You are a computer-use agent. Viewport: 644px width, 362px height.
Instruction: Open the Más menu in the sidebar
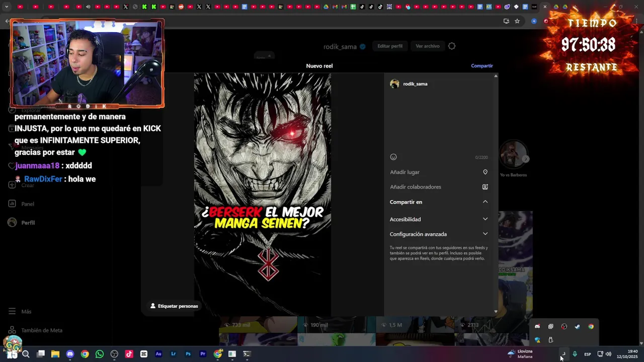click(20, 312)
